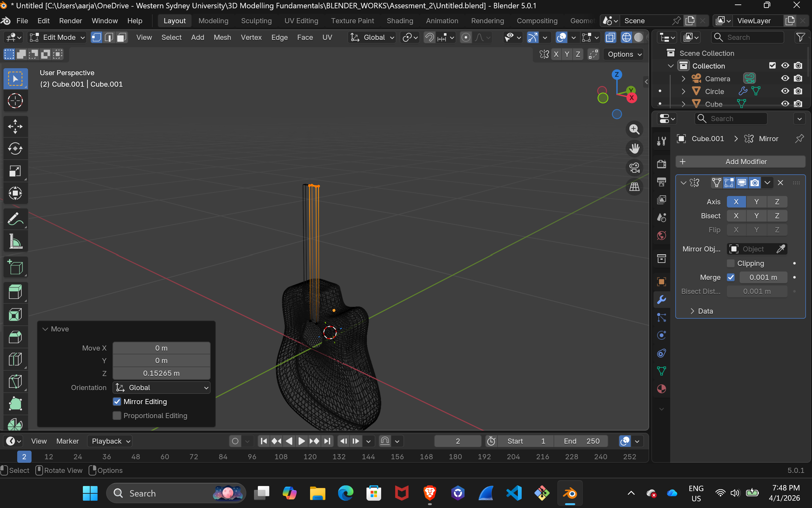The height and width of the screenshot is (508, 812).
Task: Jump to the end frame
Action: (x=327, y=441)
